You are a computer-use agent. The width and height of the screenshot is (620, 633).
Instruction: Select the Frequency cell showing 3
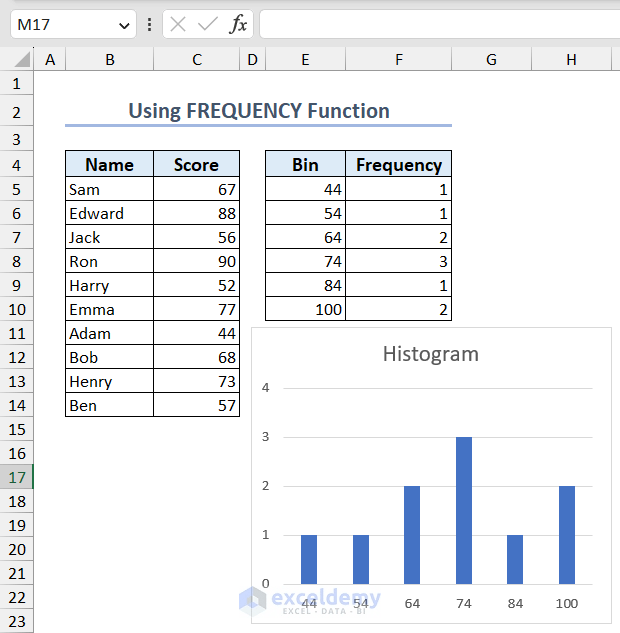tap(399, 261)
